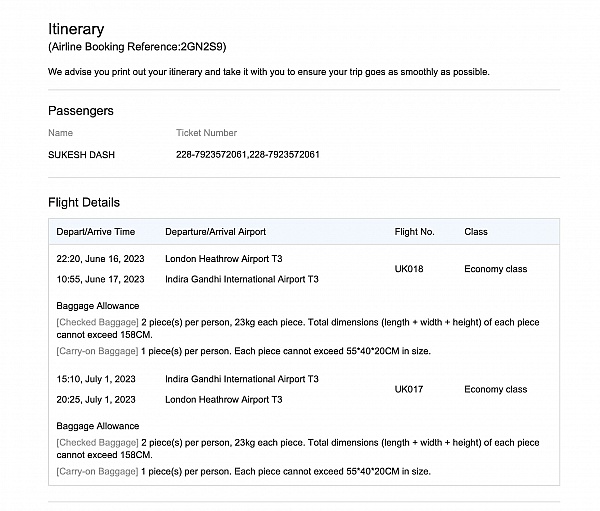Viewport: 600px width, 511px height.
Task: Click the Flight Details section heading
Action: click(84, 203)
